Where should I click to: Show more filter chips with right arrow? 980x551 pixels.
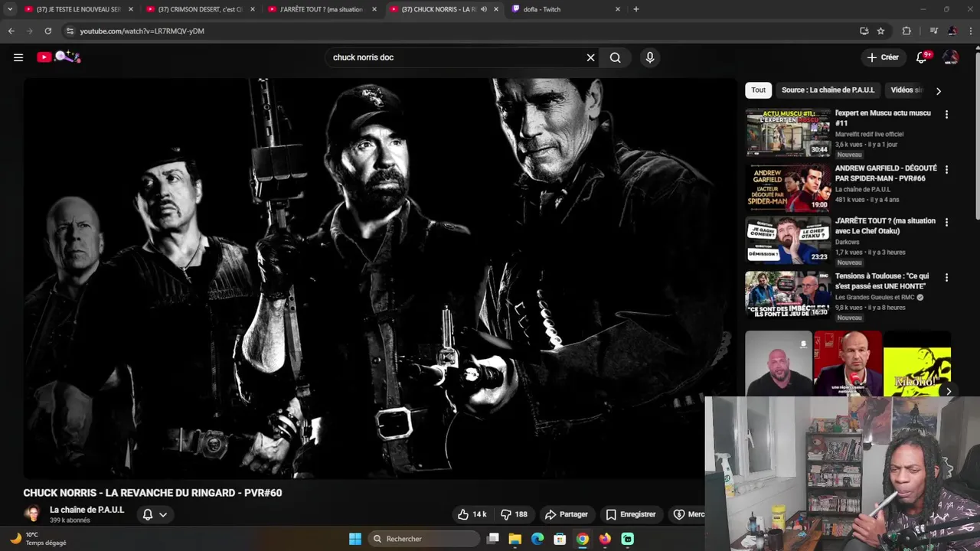(x=939, y=90)
